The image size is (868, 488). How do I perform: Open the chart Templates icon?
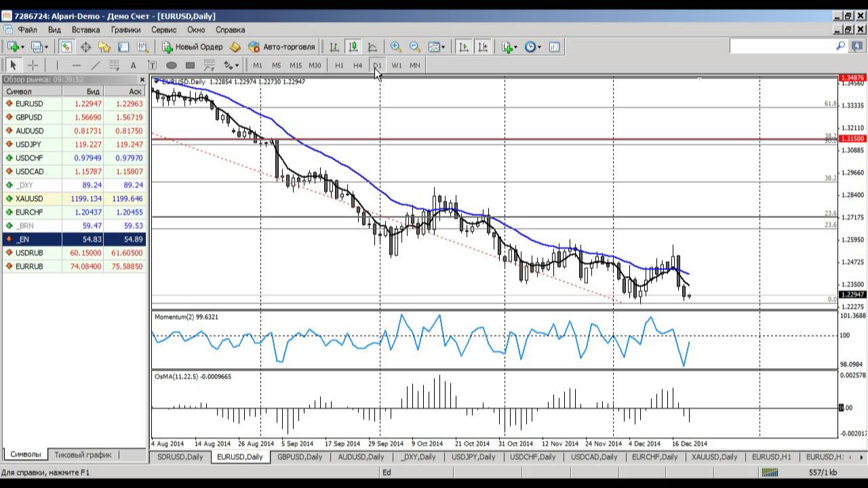click(554, 47)
